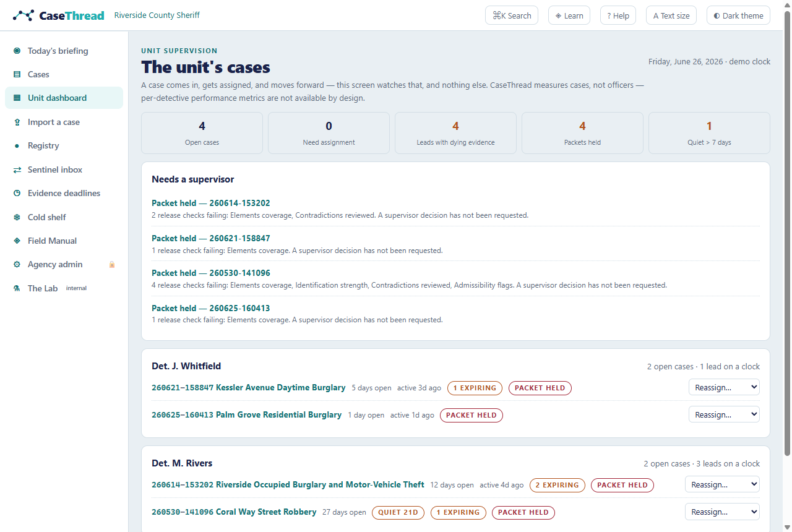Select the Import a case upload icon
792x532 pixels.
pos(17,122)
